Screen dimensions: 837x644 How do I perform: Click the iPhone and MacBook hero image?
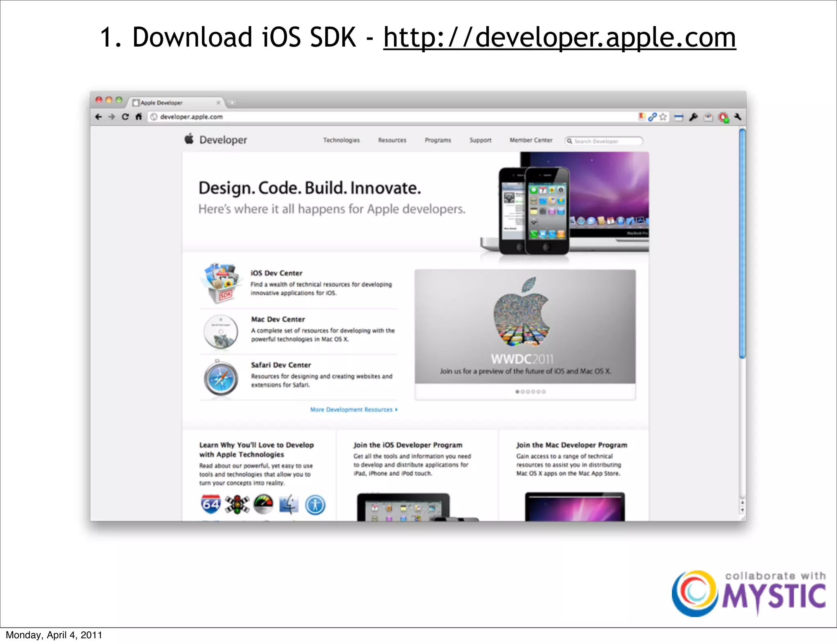[565, 203]
